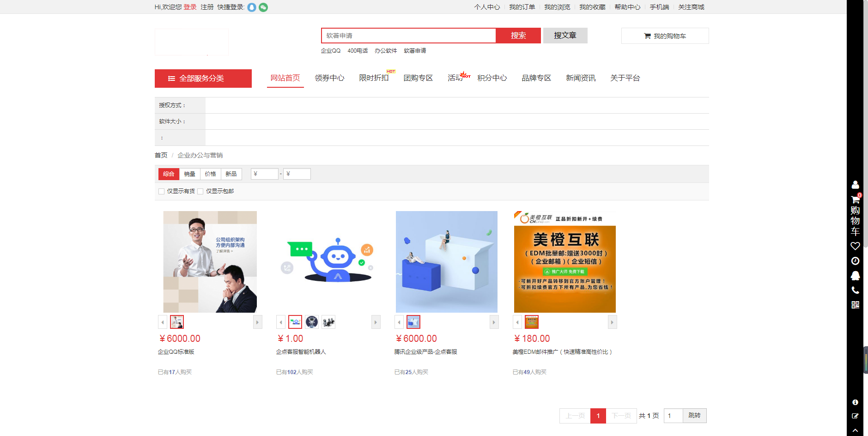The width and height of the screenshot is (868, 436).
Task: Click maximum price input field
Action: click(x=297, y=174)
